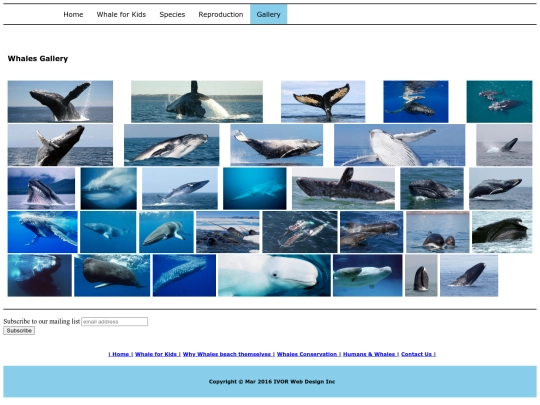540x405 pixels.
Task: Open the Contact Us link
Action: click(418, 354)
